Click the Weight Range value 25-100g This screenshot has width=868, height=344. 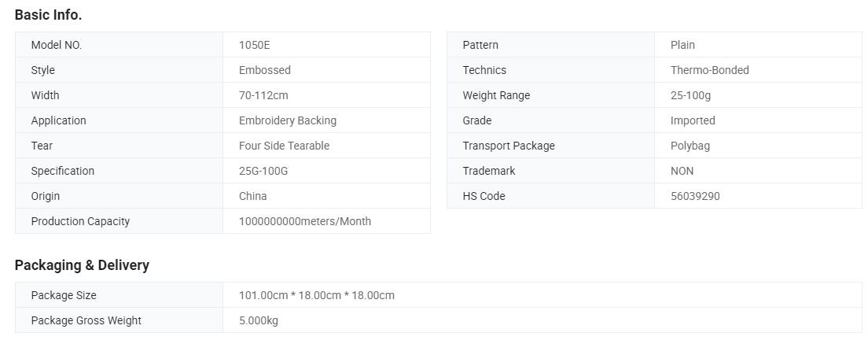tap(690, 95)
